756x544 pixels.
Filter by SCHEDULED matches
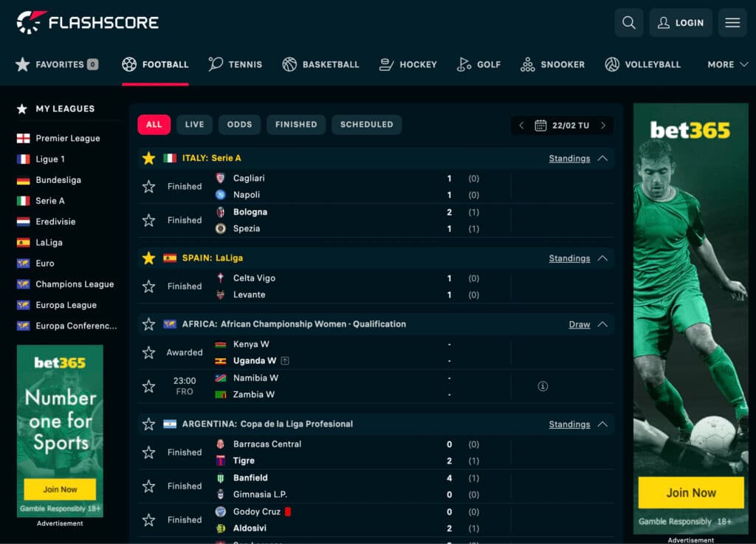point(367,124)
